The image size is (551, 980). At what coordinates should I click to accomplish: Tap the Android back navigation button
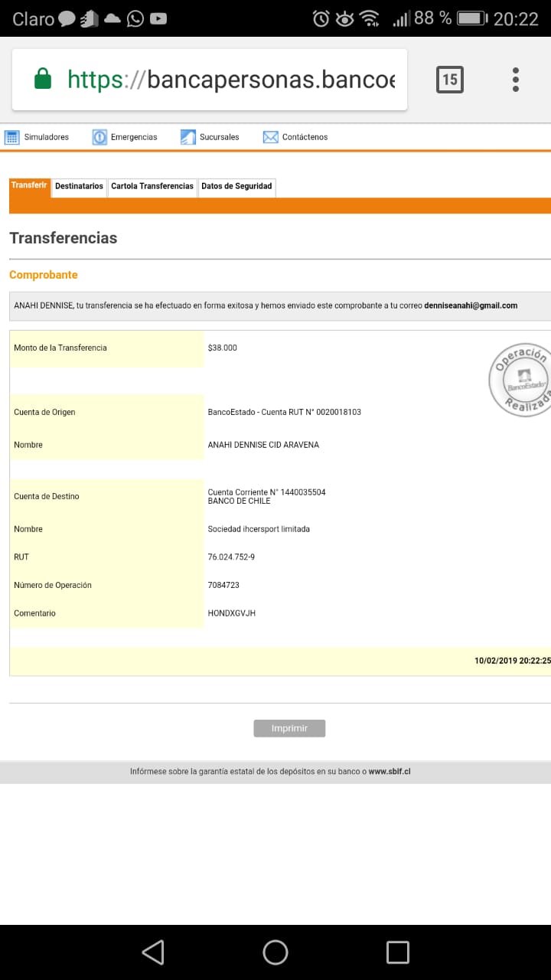153,952
